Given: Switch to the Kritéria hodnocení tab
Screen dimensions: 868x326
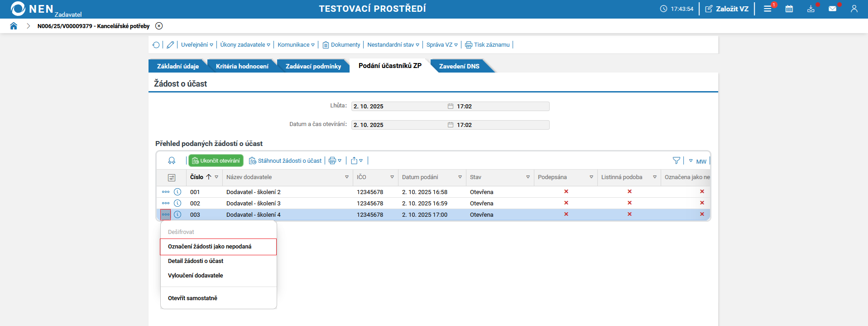Looking at the screenshot, I should tap(242, 66).
